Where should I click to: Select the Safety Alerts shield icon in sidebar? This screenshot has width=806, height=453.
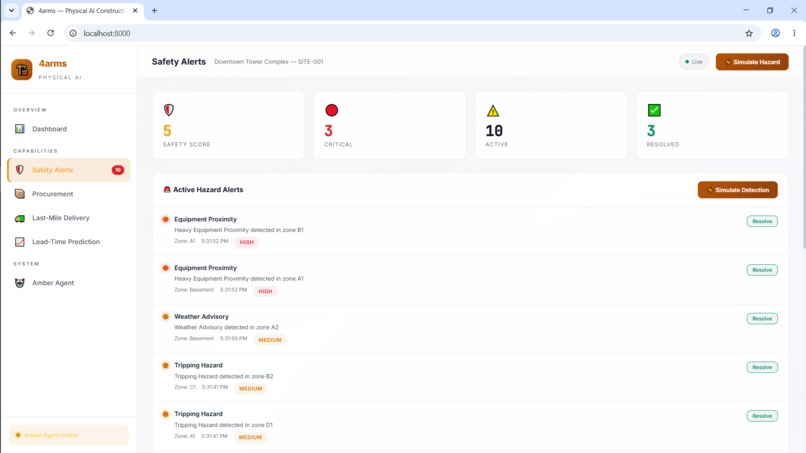point(20,170)
